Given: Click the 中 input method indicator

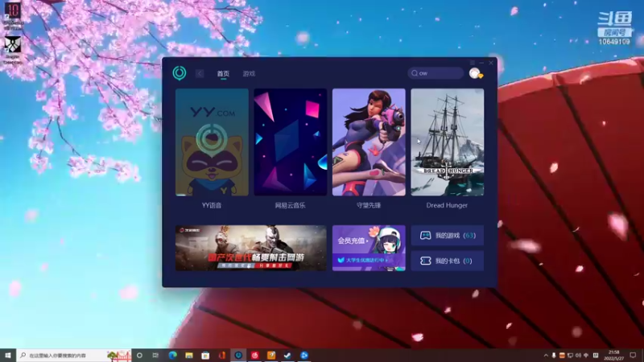Looking at the screenshot, I should tap(586, 356).
